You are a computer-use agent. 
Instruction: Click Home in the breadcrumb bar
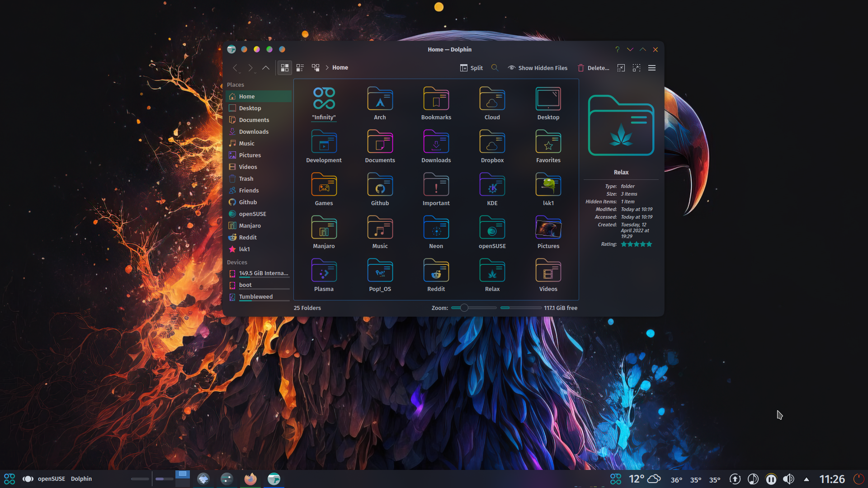[x=340, y=68]
